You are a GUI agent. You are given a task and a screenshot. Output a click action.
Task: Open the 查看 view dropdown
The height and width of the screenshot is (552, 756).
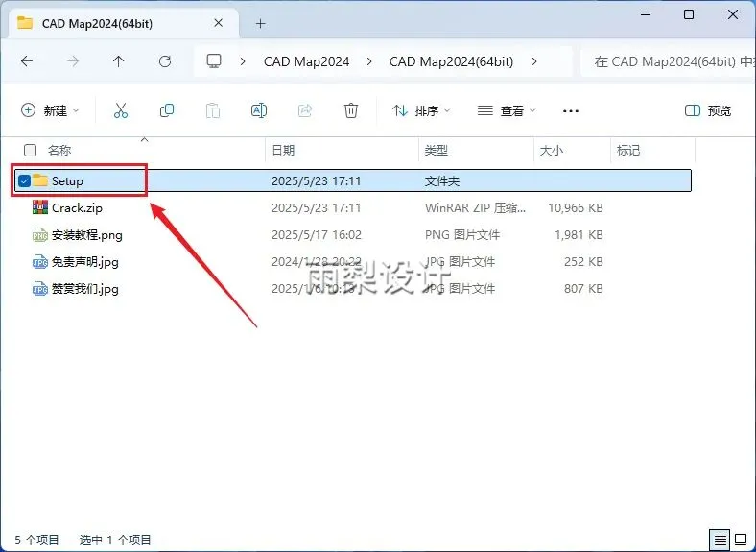[507, 110]
